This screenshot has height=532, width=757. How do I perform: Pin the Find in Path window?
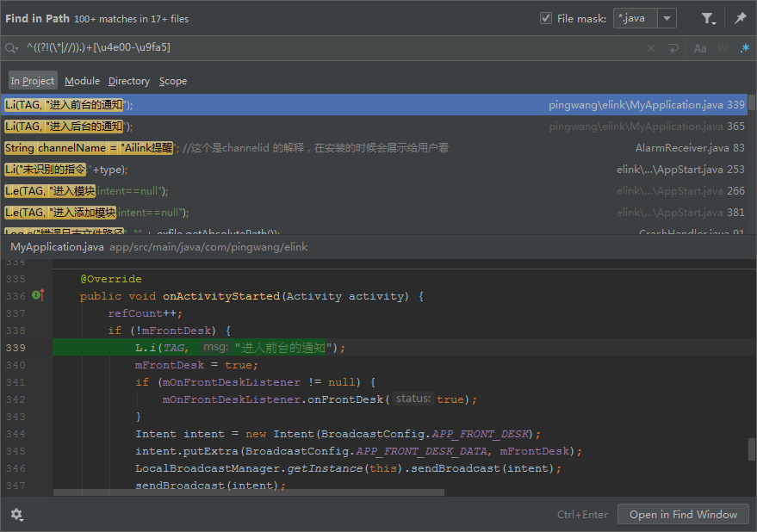[x=740, y=18]
